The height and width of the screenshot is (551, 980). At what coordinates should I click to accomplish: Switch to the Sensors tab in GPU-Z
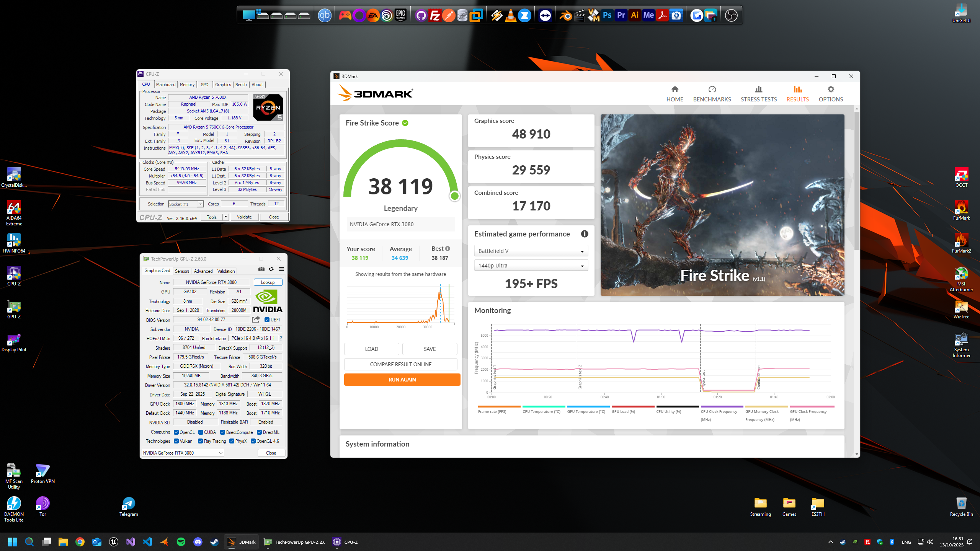[x=182, y=271]
